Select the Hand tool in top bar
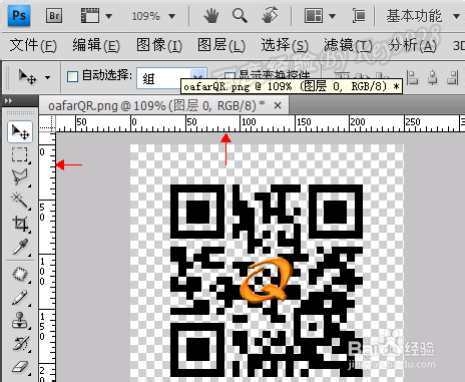The width and height of the screenshot is (465, 382). tap(211, 16)
